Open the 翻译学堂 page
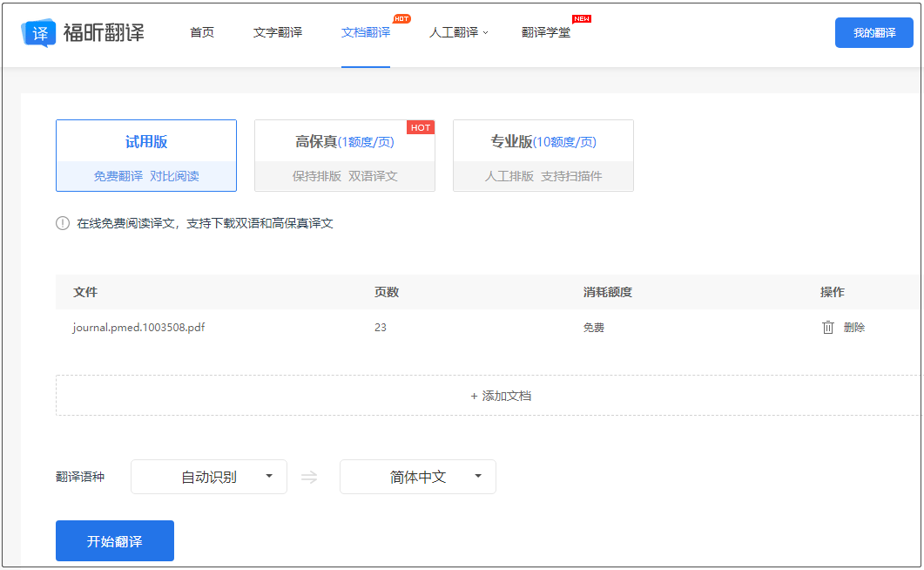Viewport: 924px width, 570px height. coord(546,32)
